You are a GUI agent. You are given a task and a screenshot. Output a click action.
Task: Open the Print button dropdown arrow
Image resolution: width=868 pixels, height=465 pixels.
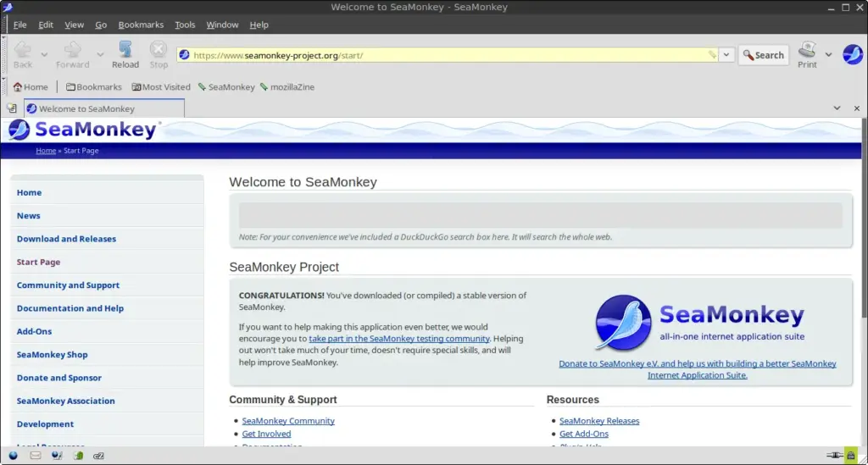tap(828, 55)
